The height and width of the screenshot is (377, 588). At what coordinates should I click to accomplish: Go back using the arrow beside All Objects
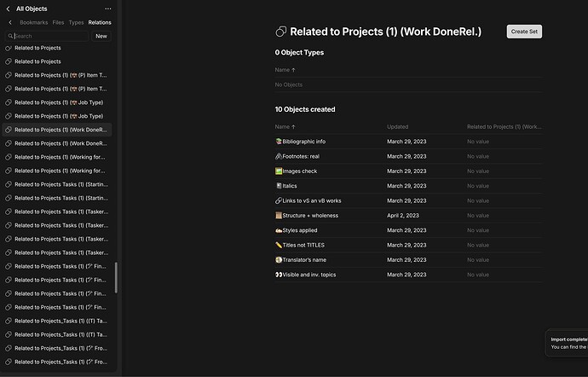point(9,9)
